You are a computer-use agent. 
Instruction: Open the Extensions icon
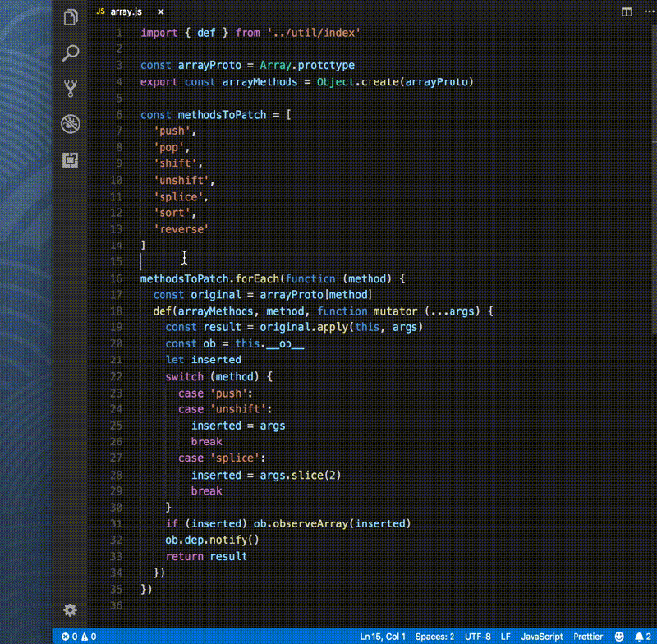(70, 161)
